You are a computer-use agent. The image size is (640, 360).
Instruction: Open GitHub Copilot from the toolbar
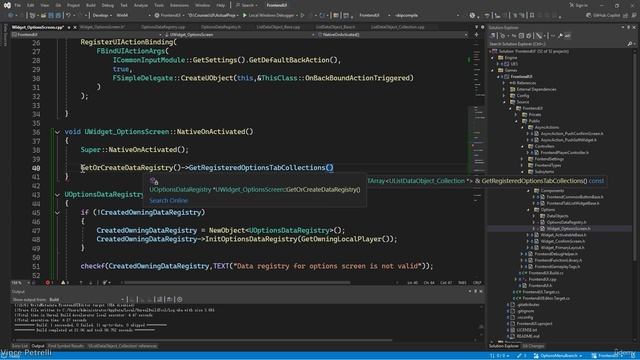602,15
